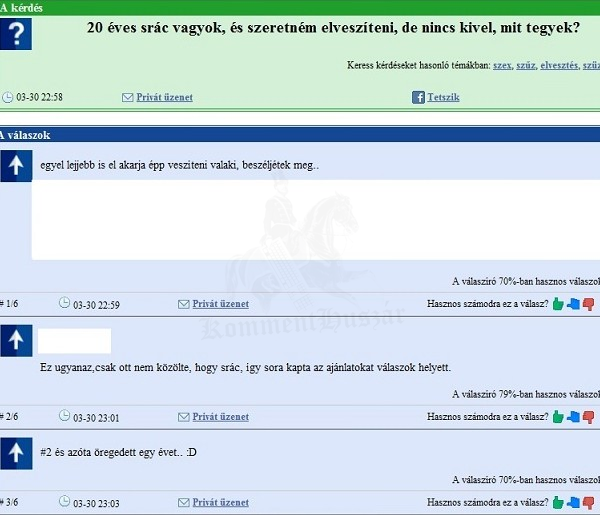
Task: Click the blue sideways thumb on answer 1/6
Action: pos(573,304)
